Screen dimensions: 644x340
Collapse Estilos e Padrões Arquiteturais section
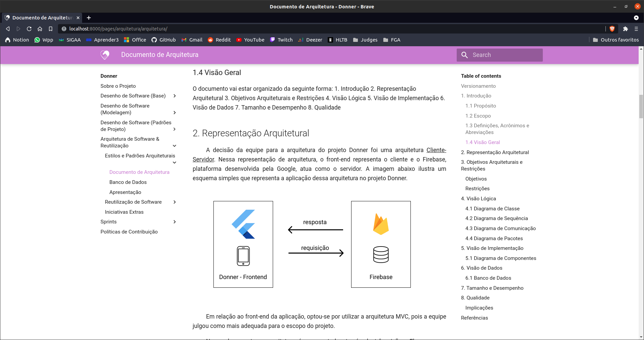[x=175, y=162]
